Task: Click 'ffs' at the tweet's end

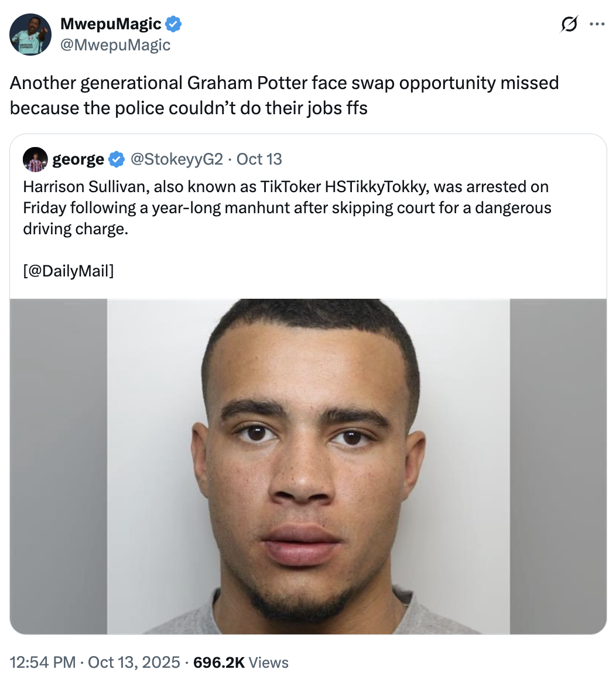Action: click(356, 108)
